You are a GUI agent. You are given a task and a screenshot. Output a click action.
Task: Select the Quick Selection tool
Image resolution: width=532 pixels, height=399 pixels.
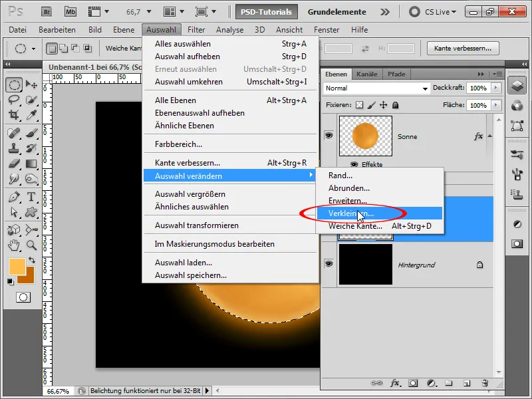point(31,100)
